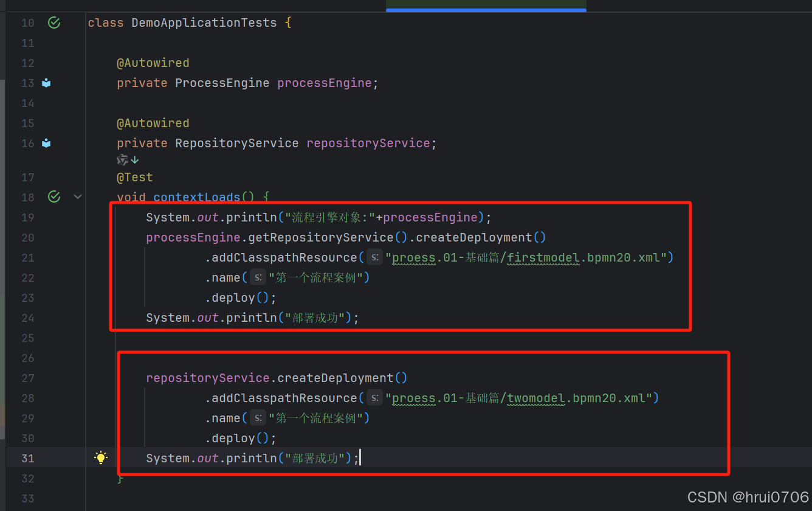Click the Gradle icon above the @Test annotation
This screenshot has height=511, width=812.
tap(121, 159)
